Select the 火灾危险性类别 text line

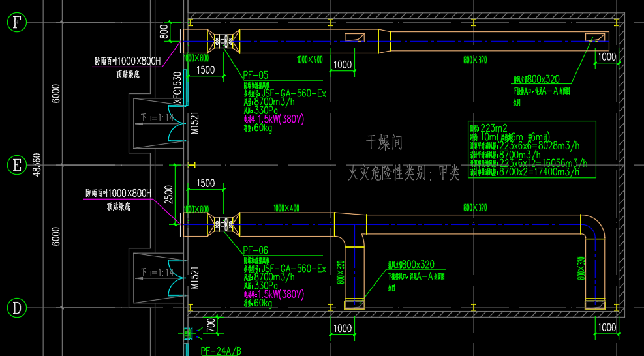click(405, 173)
